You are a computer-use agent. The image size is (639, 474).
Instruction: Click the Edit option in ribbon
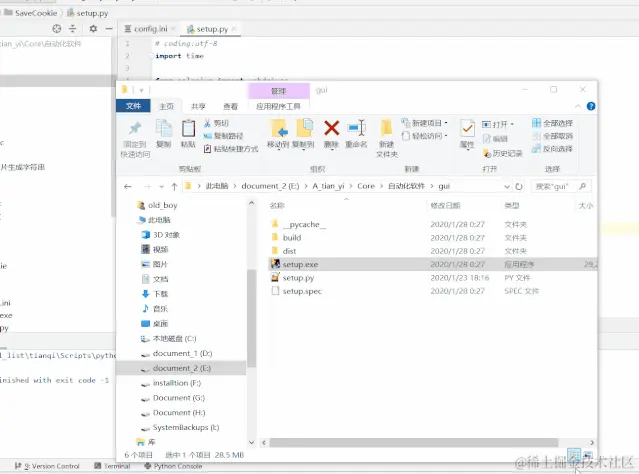[495, 139]
